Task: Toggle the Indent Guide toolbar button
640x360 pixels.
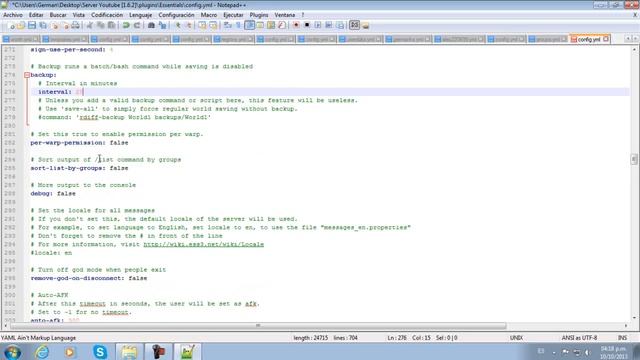Action: click(x=249, y=25)
